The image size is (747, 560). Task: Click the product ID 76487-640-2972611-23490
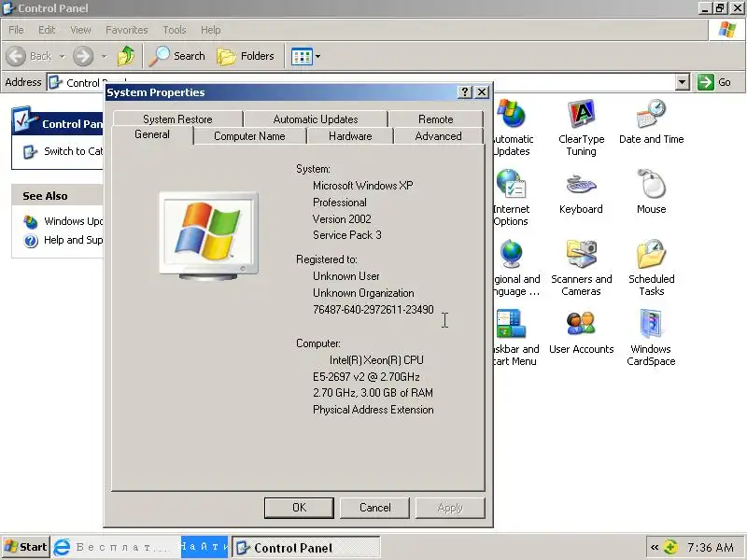point(373,310)
